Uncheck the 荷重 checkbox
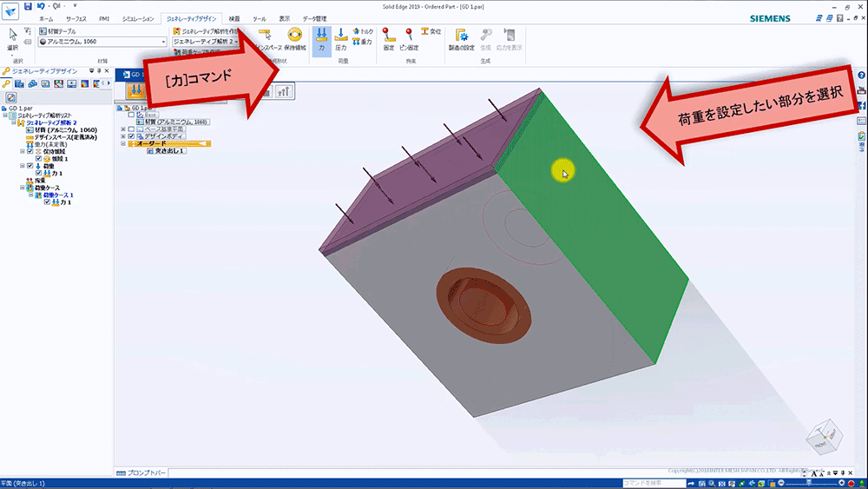The height and width of the screenshot is (489, 868). tap(30, 166)
